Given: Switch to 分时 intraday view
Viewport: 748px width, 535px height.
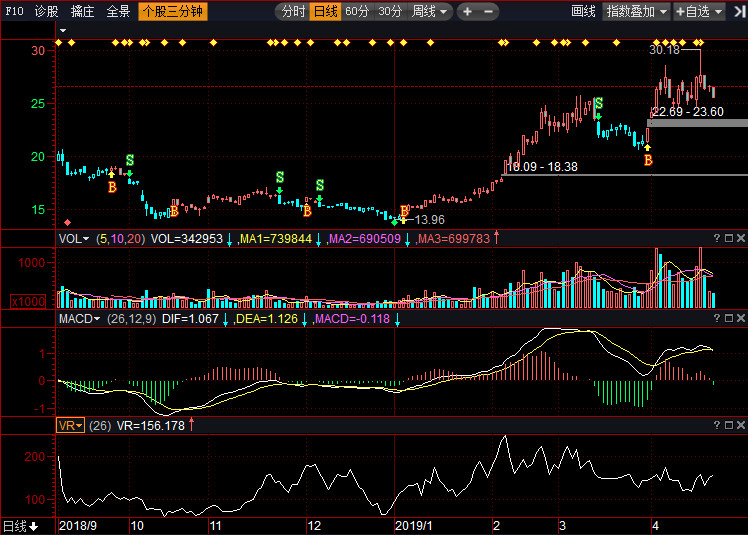Looking at the screenshot, I should click(293, 11).
